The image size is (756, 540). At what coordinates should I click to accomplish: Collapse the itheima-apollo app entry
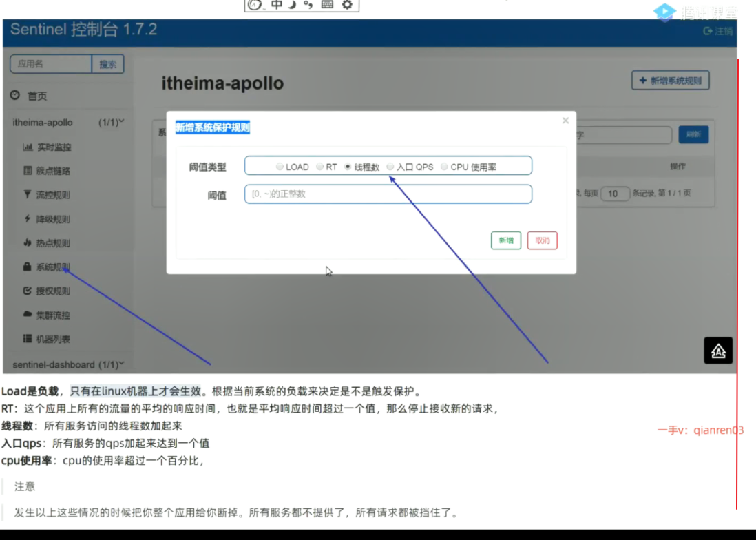click(x=68, y=123)
